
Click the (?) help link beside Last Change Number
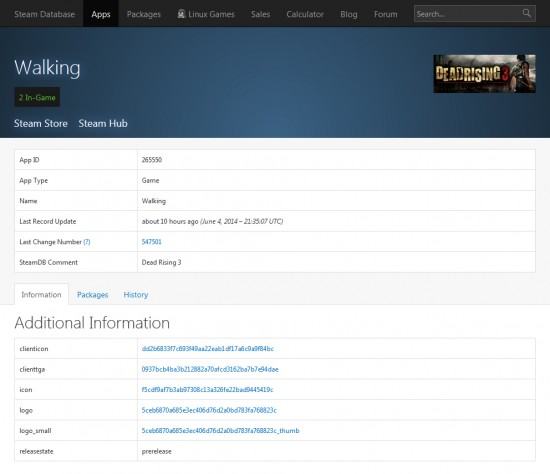[87, 242]
